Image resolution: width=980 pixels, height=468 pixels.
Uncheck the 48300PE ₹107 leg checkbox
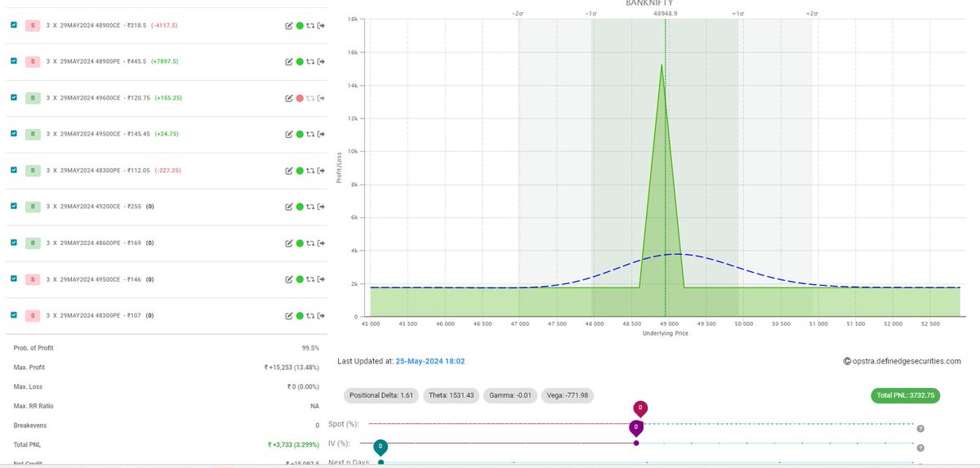pos(13,314)
